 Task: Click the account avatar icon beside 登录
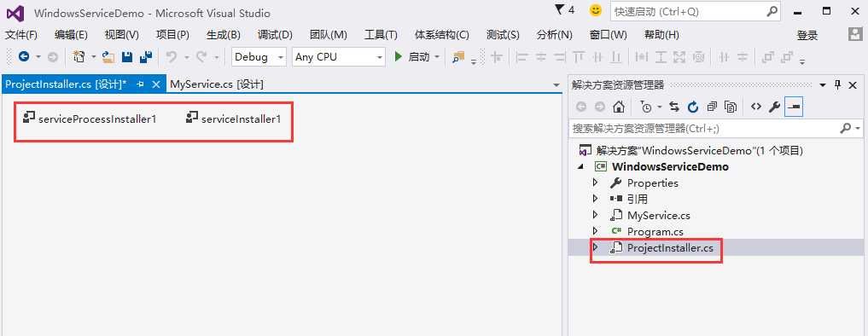click(854, 34)
